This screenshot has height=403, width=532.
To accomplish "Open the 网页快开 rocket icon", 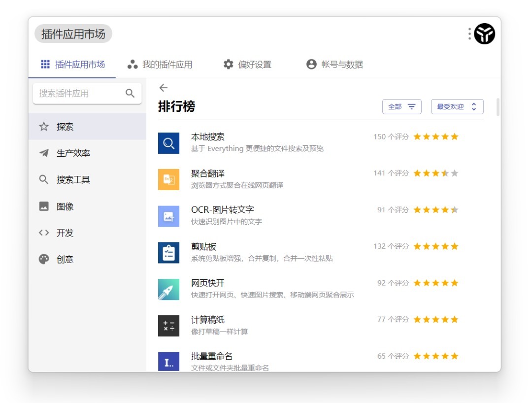I will [x=168, y=289].
